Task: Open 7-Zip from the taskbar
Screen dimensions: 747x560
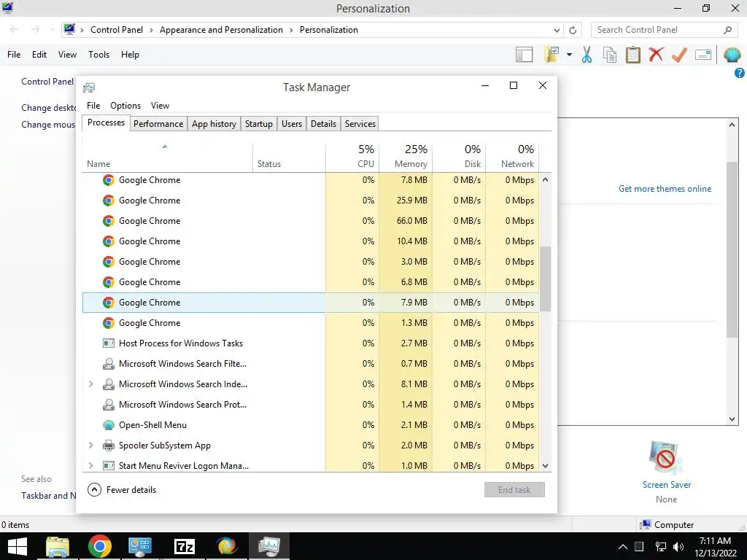Action: point(185,546)
